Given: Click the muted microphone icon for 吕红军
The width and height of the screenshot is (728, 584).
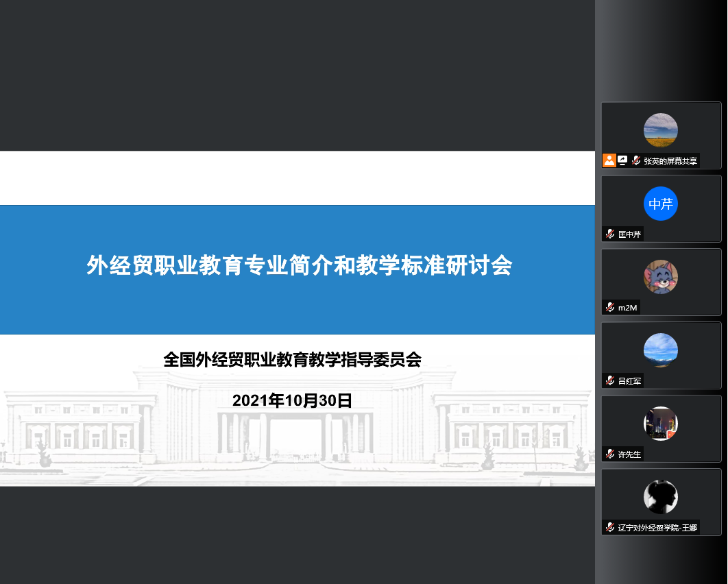Looking at the screenshot, I should click(x=610, y=380).
